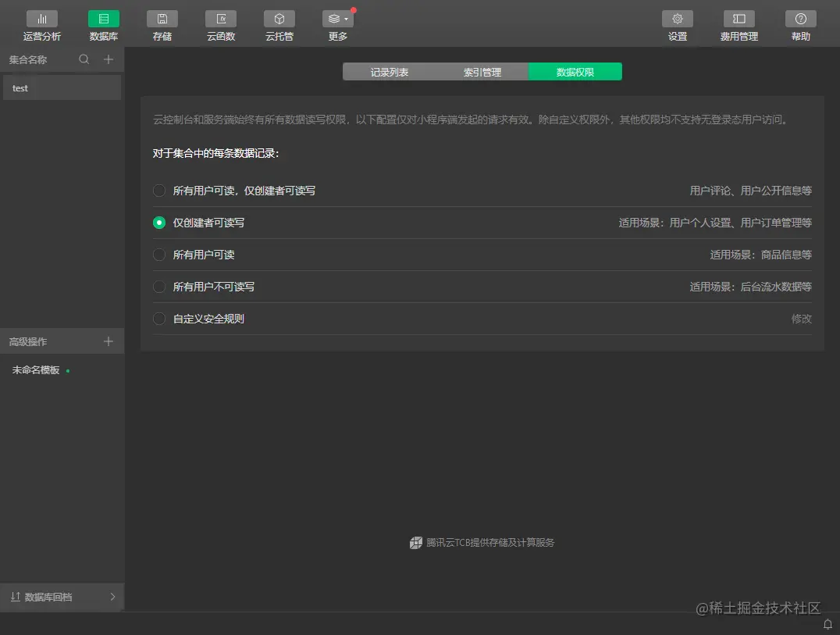Viewport: 840px width, 635px height.
Task: Add a new collection with plus icon
Action: pos(109,59)
